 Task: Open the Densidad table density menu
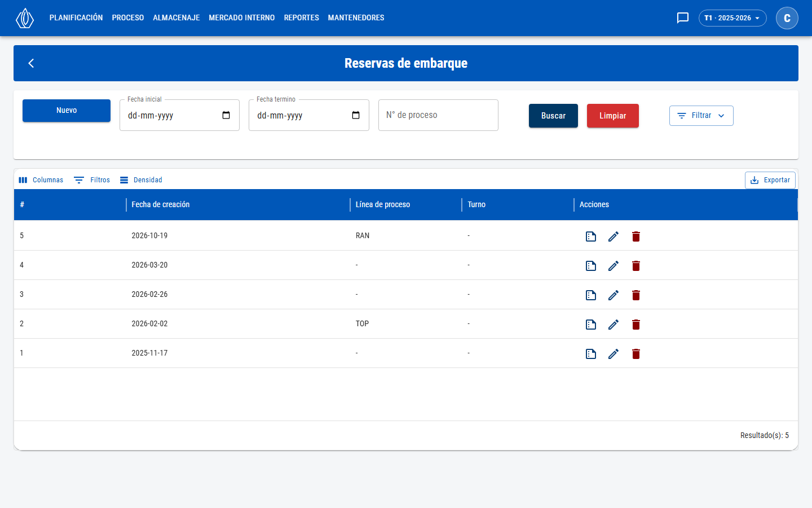coord(141,180)
